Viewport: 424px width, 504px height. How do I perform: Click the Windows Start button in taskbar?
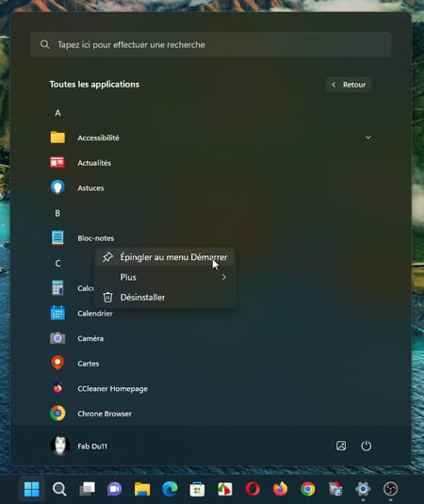click(31, 489)
